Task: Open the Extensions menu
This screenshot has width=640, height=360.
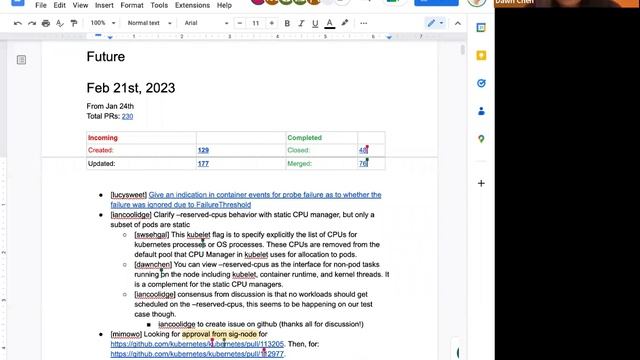Action: (x=192, y=5)
